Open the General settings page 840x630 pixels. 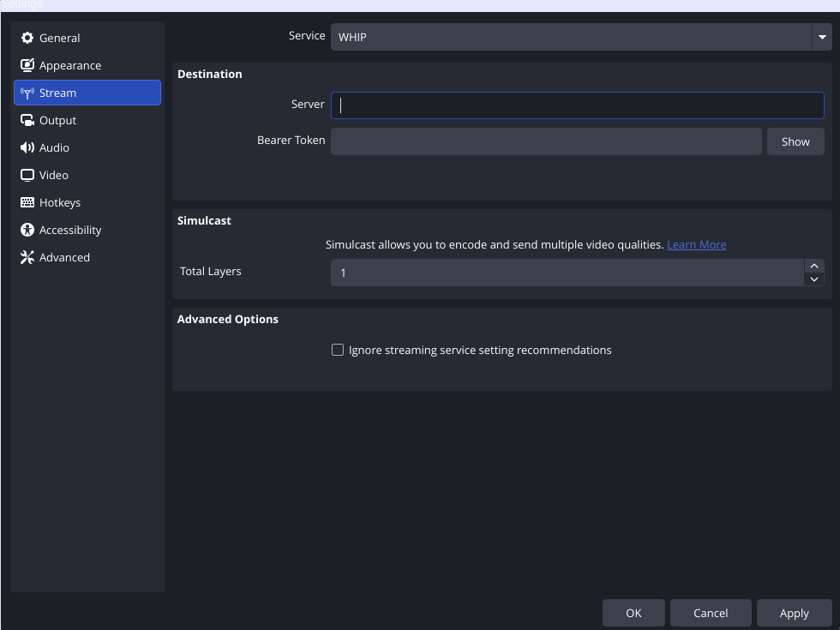pyautogui.click(x=87, y=38)
